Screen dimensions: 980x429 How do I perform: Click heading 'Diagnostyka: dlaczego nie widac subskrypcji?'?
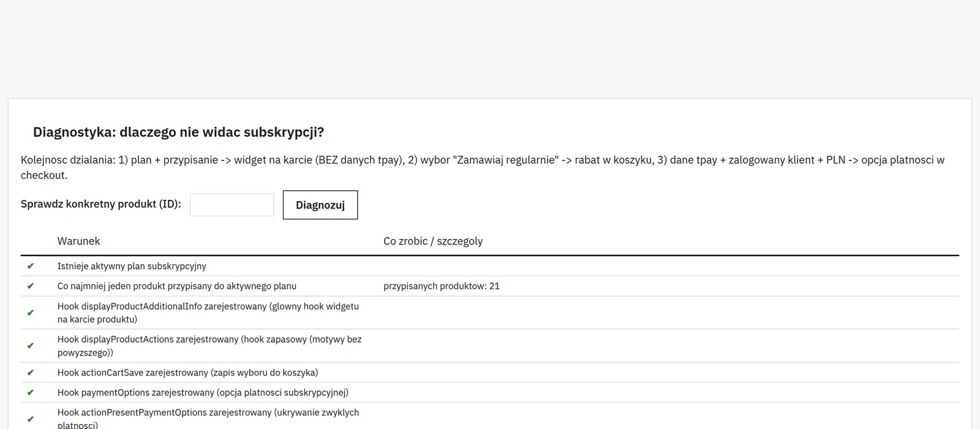coord(178,132)
